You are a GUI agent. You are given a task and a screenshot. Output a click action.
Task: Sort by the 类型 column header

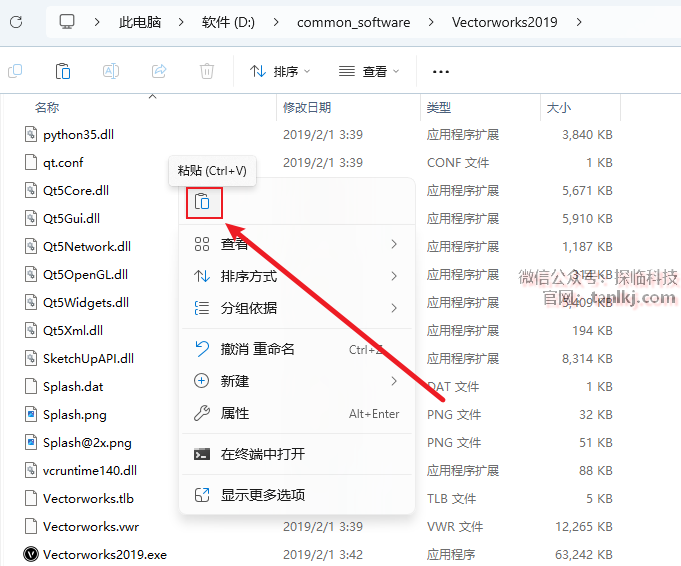[439, 107]
